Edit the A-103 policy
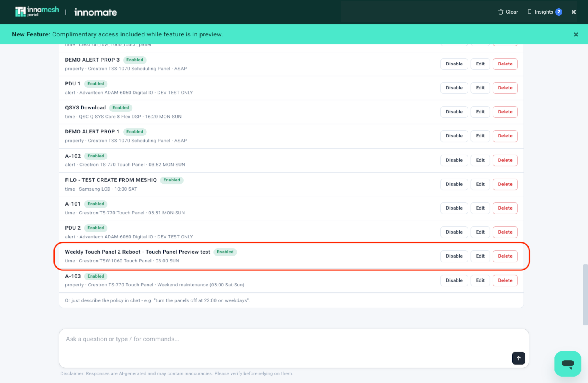This screenshot has height=383, width=588. (x=480, y=280)
